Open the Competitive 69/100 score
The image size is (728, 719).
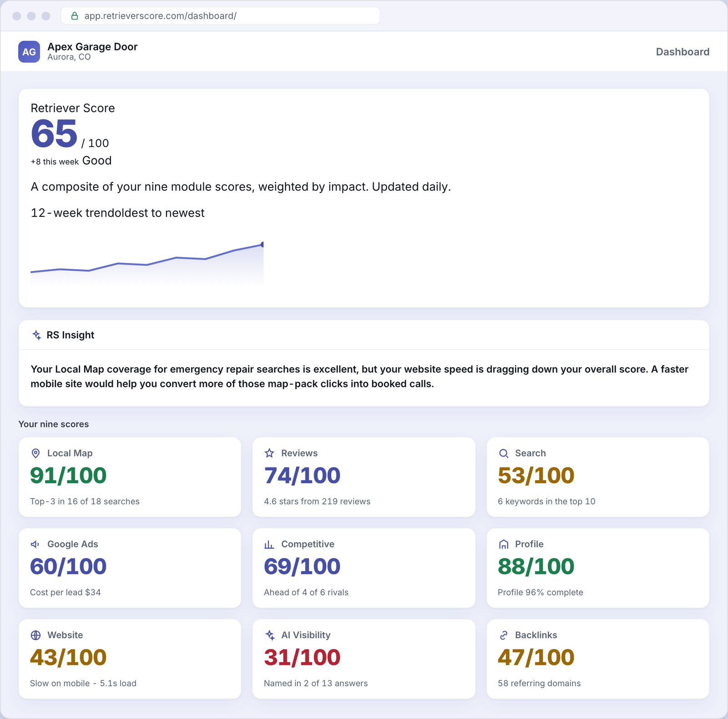click(x=302, y=567)
